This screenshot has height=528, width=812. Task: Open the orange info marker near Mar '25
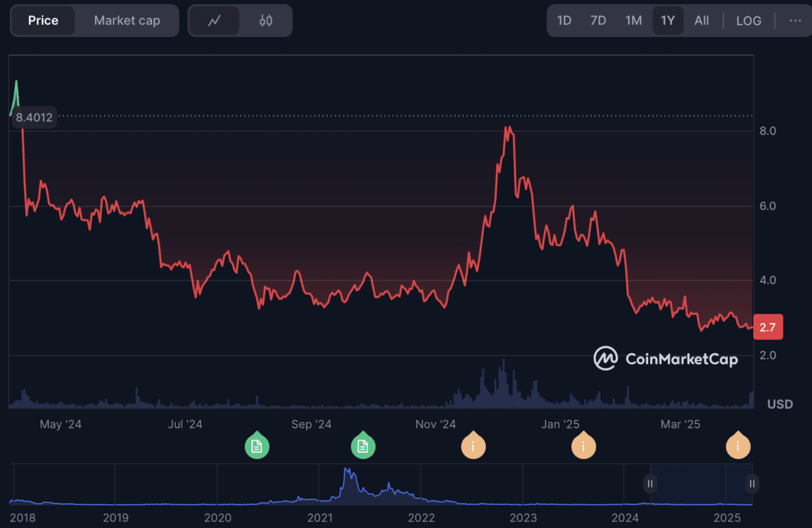pos(738,446)
